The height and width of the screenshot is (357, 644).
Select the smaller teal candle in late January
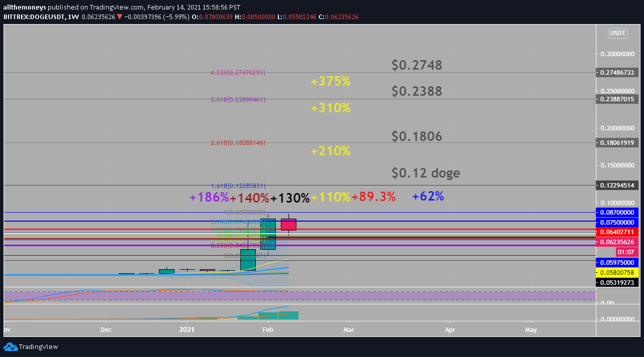pos(248,260)
